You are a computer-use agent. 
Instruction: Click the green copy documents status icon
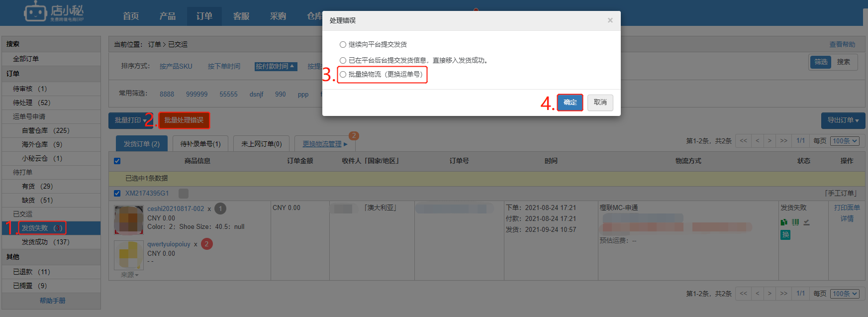[784, 222]
